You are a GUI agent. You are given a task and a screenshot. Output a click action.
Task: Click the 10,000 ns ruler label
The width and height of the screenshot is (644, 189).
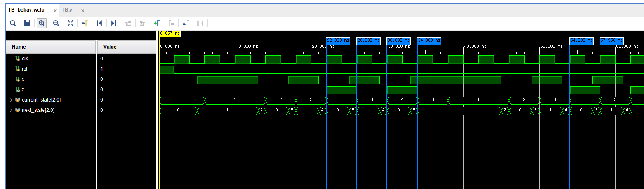pyautogui.click(x=247, y=47)
